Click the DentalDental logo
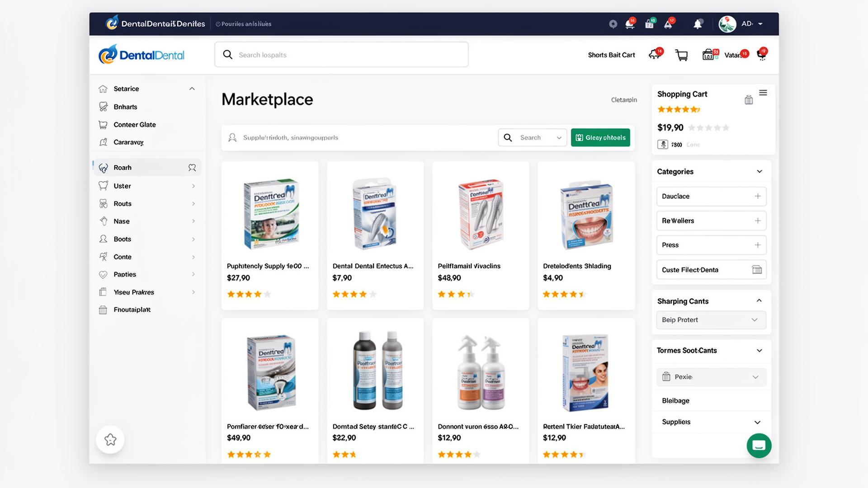Screen dimensions: 868x488 (x=142, y=55)
